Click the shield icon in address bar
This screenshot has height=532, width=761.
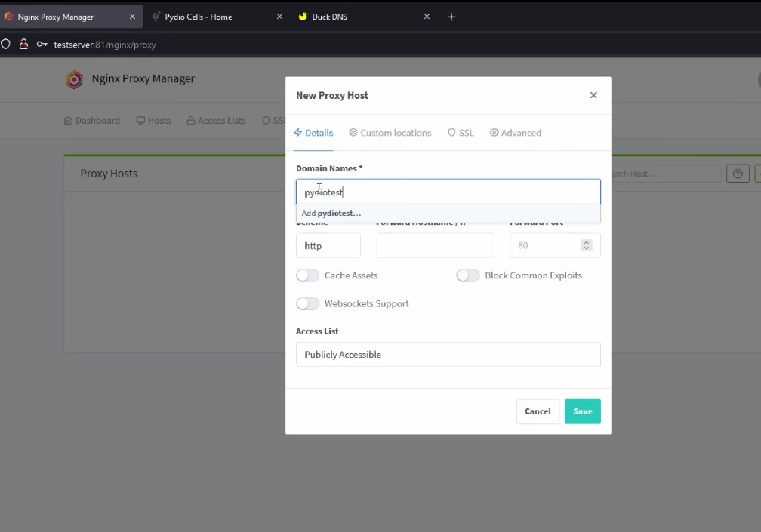6,45
